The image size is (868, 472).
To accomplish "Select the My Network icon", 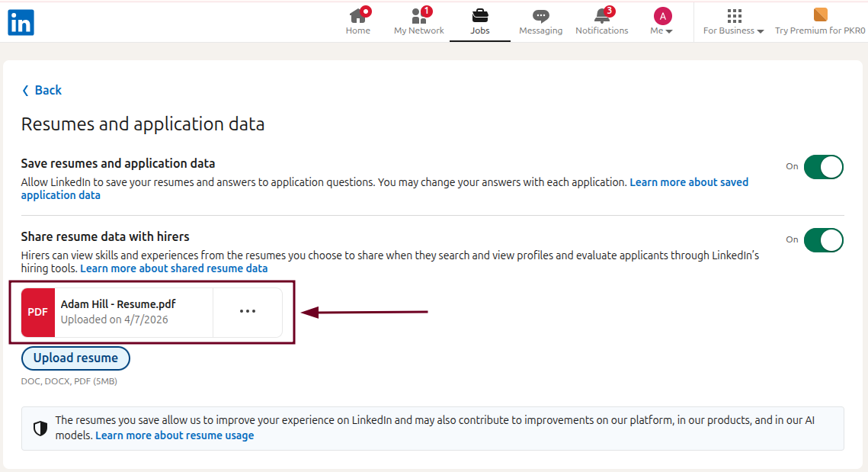I will [x=418, y=15].
